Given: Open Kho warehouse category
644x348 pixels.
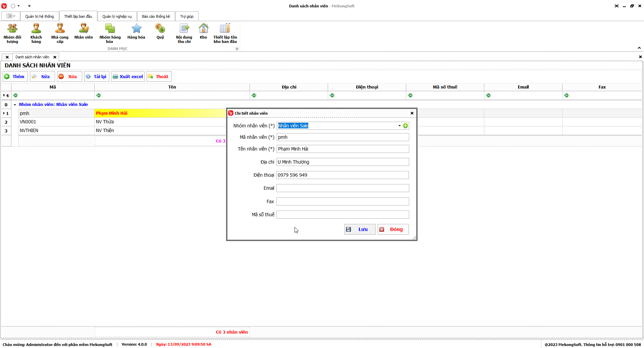Looking at the screenshot, I should coord(203,32).
